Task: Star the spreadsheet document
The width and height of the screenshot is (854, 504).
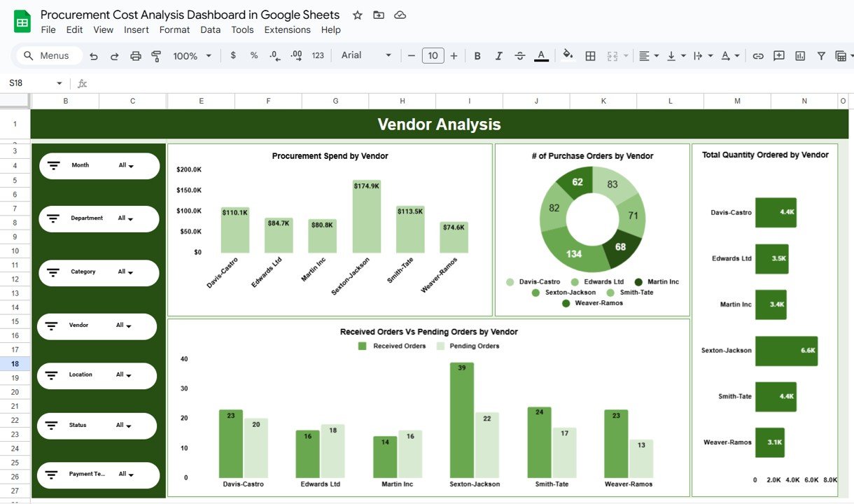Action: click(x=357, y=15)
